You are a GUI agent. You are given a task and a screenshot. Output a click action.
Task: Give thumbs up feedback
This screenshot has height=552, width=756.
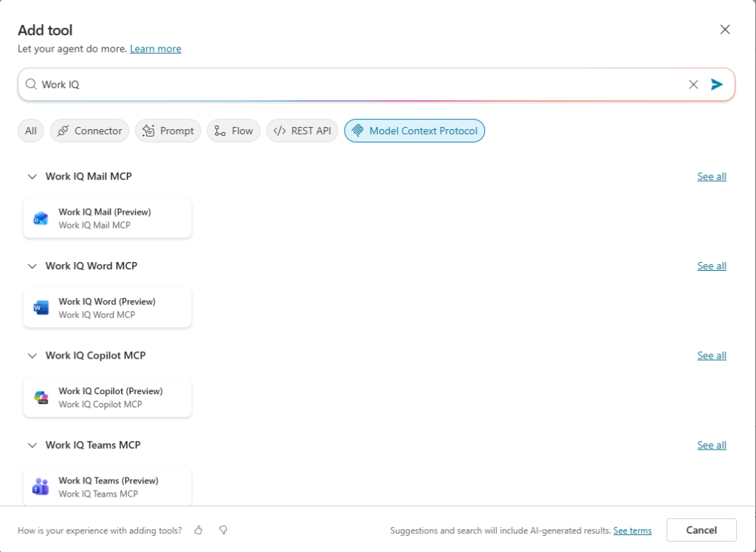pos(198,531)
